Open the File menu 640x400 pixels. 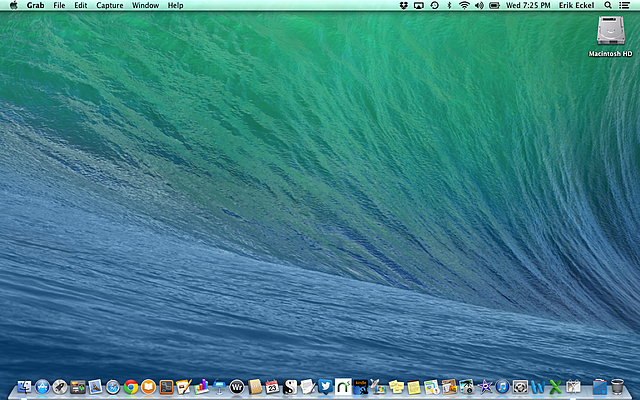pyautogui.click(x=59, y=5)
